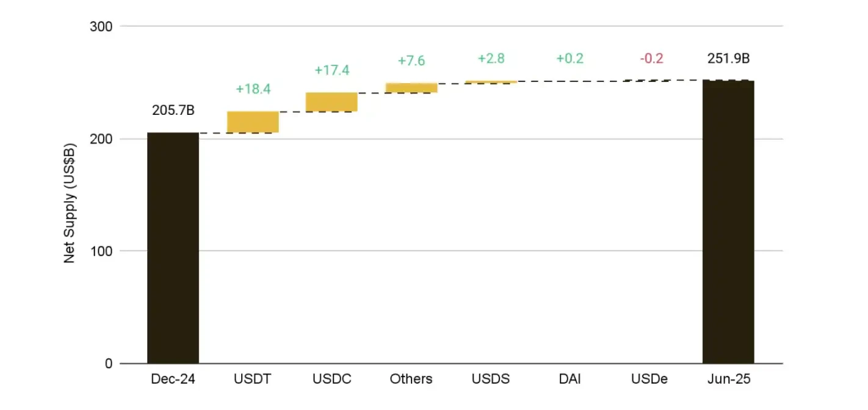This screenshot has height=410, width=868.
Task: Select the yellow USDC increase bar
Action: (331, 102)
